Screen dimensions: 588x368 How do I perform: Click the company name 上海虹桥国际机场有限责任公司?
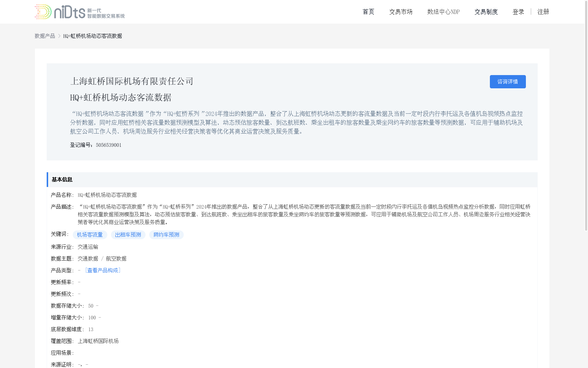[x=132, y=81]
